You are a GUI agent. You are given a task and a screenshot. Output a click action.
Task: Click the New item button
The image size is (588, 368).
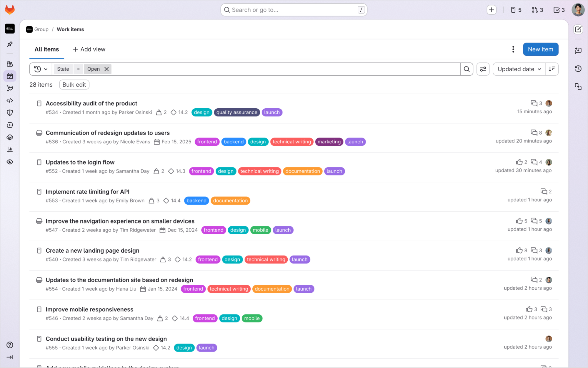(x=540, y=49)
